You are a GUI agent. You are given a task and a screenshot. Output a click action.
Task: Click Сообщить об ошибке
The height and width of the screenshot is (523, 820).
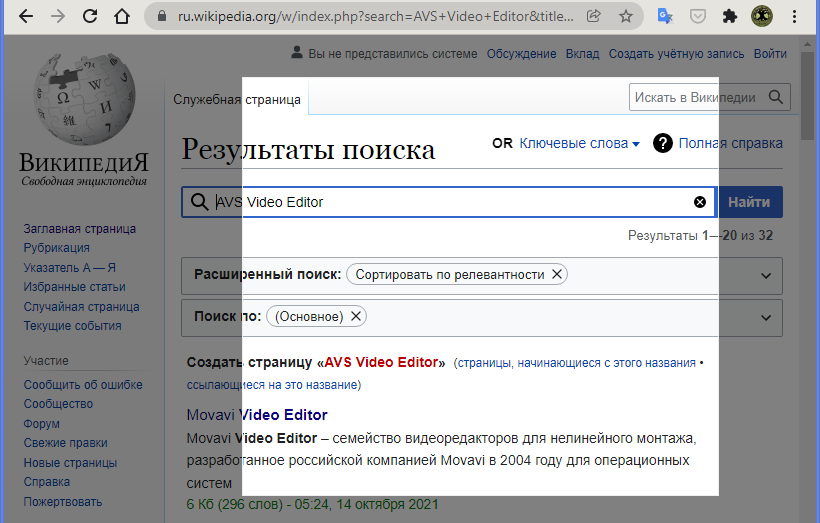83,384
